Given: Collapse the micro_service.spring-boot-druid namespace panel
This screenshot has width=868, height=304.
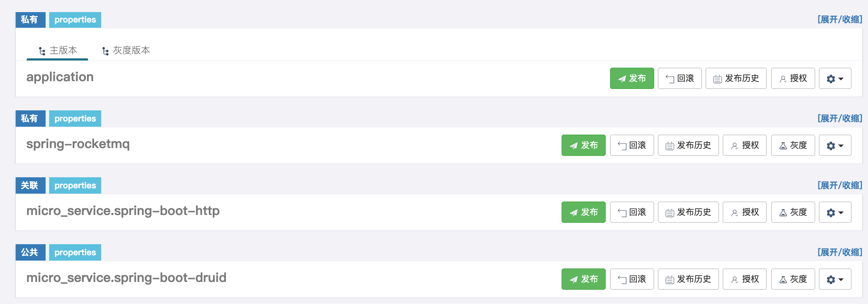Looking at the screenshot, I should [839, 252].
